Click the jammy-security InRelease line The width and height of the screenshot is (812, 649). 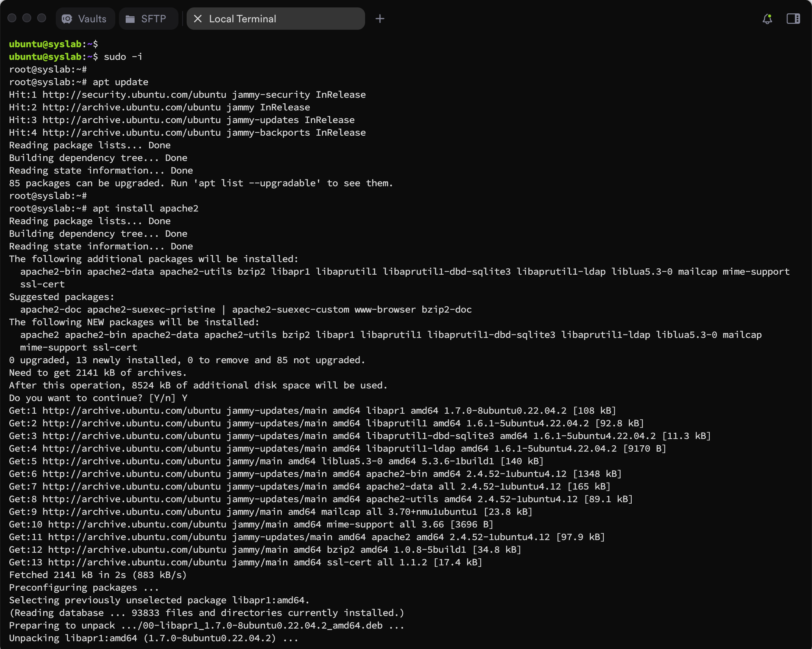click(x=187, y=95)
